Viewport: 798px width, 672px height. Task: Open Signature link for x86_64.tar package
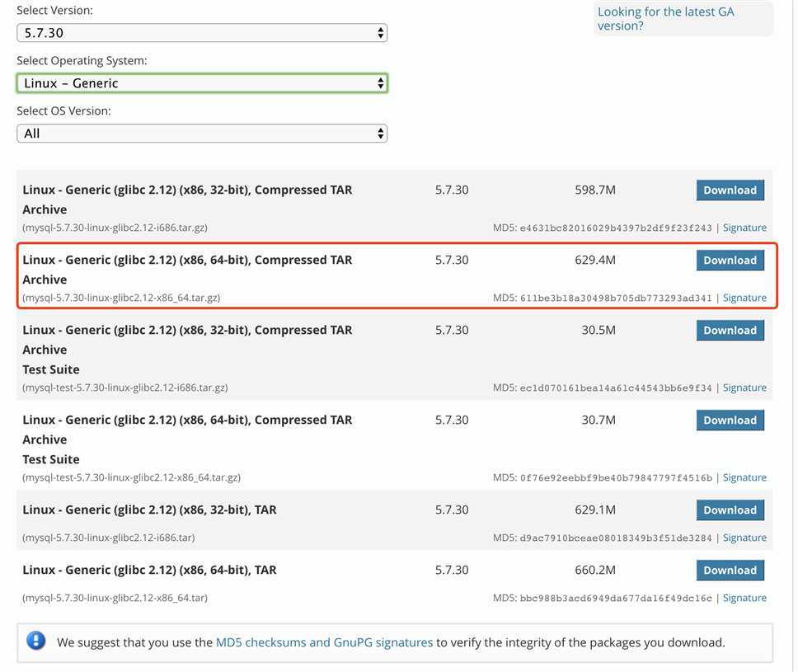click(x=744, y=599)
